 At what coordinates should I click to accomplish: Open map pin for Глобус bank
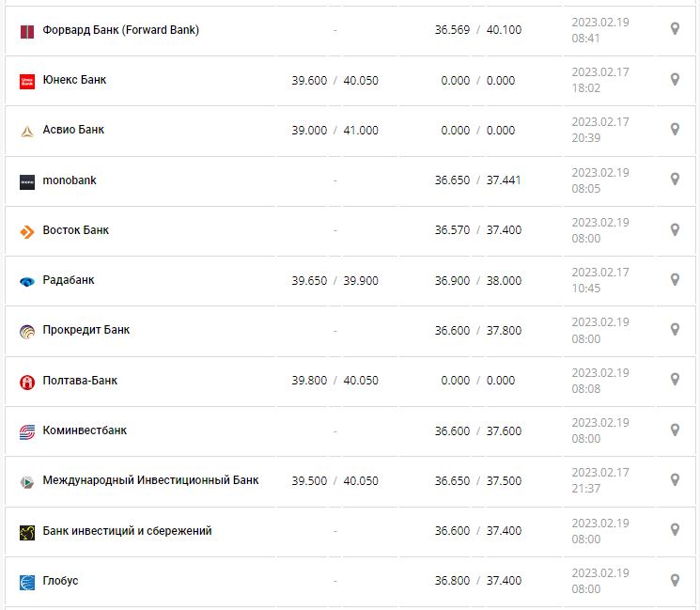coord(675,580)
